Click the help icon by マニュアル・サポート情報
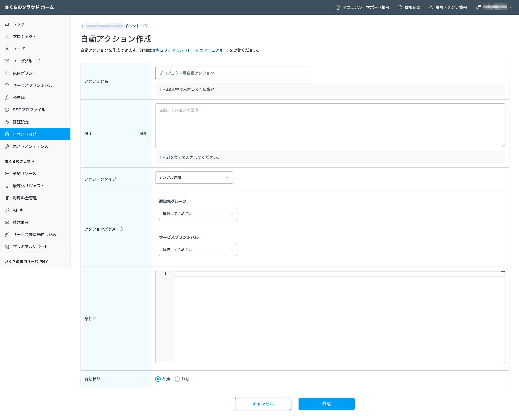 338,7
